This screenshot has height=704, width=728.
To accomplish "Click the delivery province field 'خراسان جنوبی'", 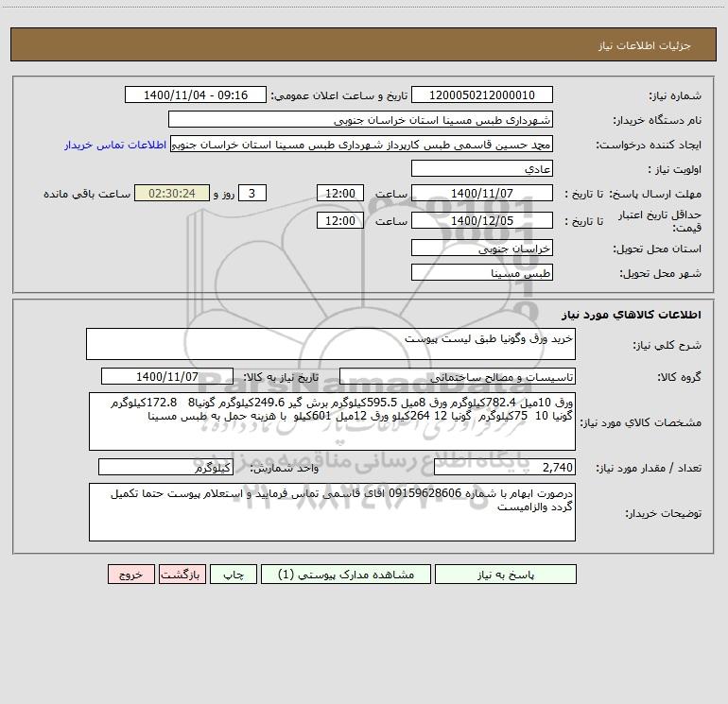I will [x=482, y=248].
